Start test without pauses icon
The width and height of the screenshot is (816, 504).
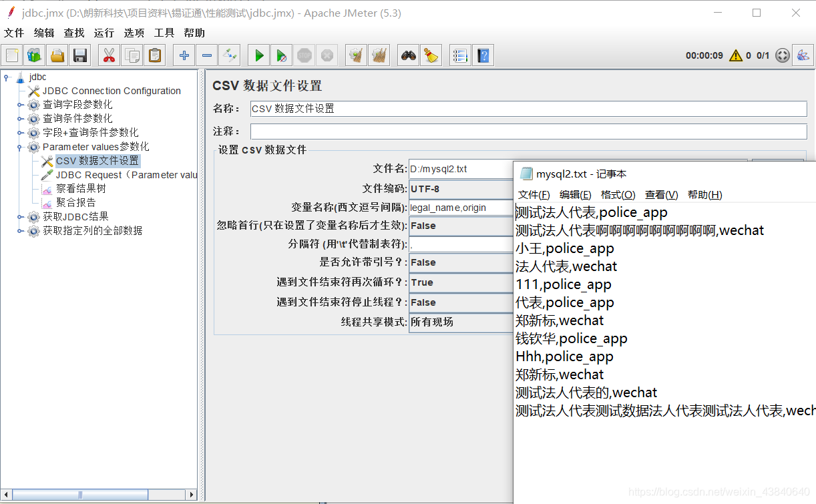(282, 55)
